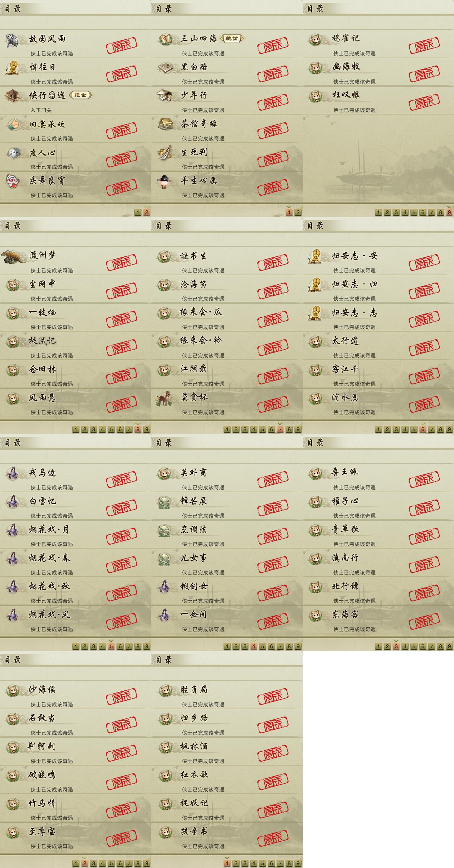Image resolution: width=454 pixels, height=868 pixels.
Task: Click the folding fan icon beside 故园风雨
Action: point(13,41)
